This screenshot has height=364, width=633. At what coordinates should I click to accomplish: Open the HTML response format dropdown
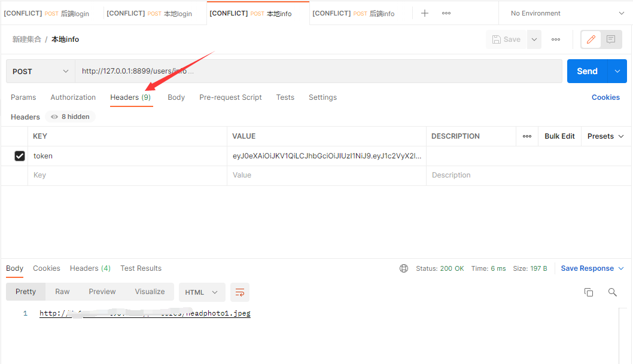202,292
